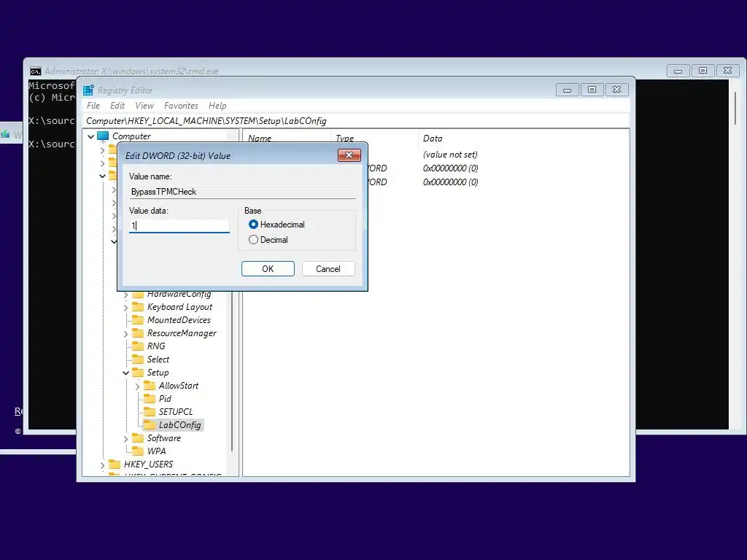Image resolution: width=747 pixels, height=560 pixels.
Task: Select the ResourceManager folder icon
Action: click(x=138, y=332)
